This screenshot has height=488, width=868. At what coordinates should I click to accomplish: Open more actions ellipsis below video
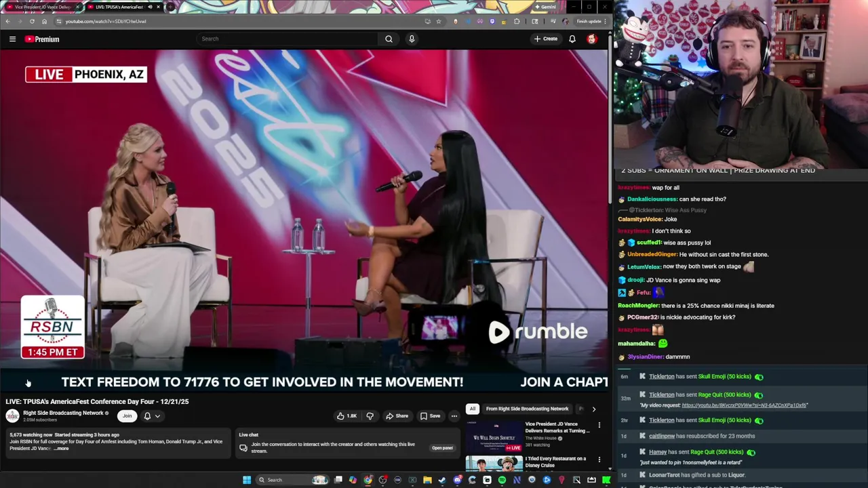point(454,416)
